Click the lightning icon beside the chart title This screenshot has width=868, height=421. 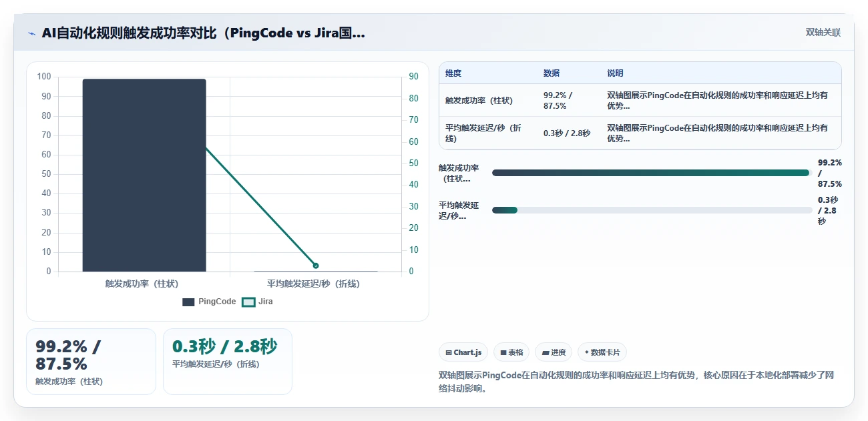click(x=31, y=33)
